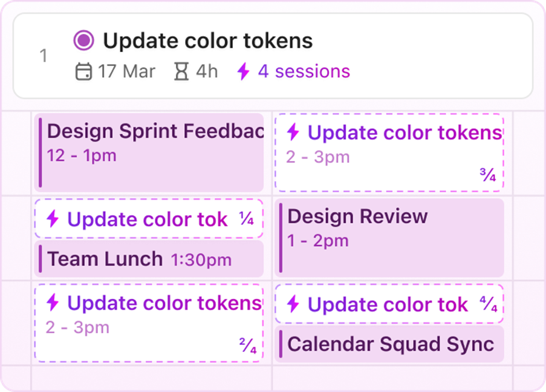Image resolution: width=546 pixels, height=392 pixels.
Task: Click the ⁴⁄₄ session counter badge
Action: click(x=489, y=305)
